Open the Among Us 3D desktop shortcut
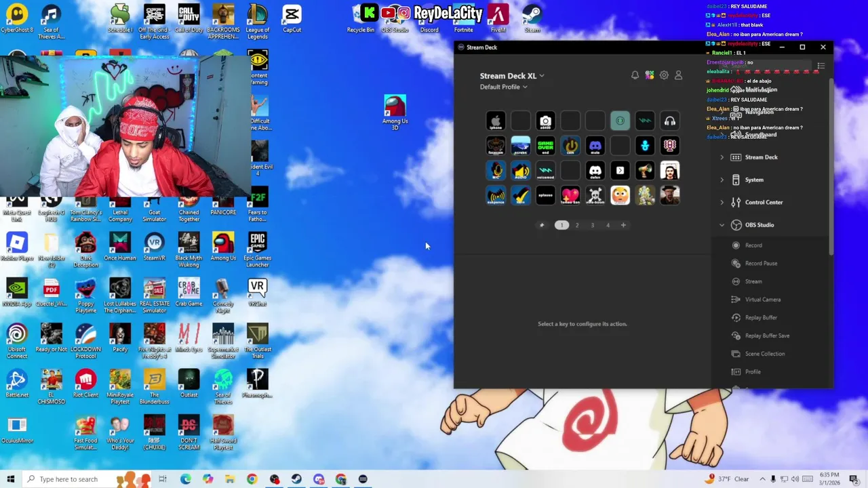The width and height of the screenshot is (868, 488). (395, 113)
